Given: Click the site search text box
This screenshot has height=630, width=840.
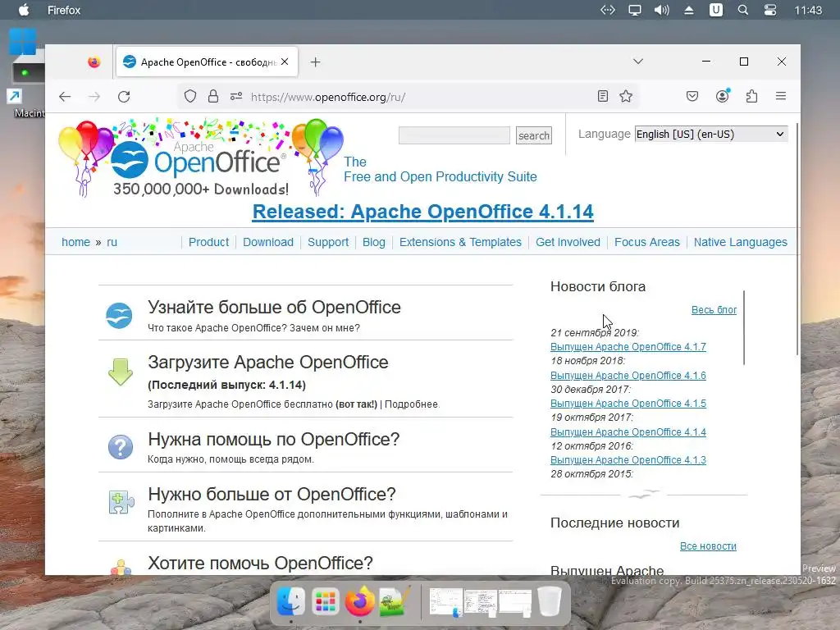Looking at the screenshot, I should [x=454, y=135].
